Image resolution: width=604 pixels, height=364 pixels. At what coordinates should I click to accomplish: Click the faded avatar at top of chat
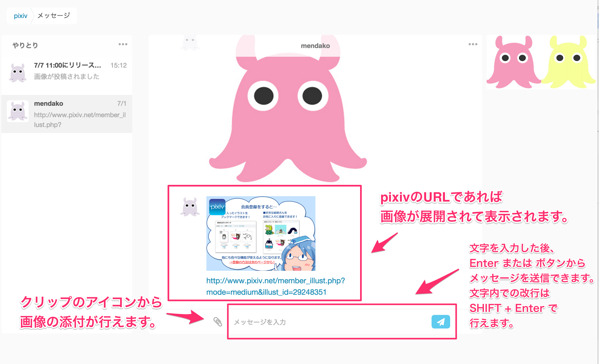pyautogui.click(x=190, y=42)
